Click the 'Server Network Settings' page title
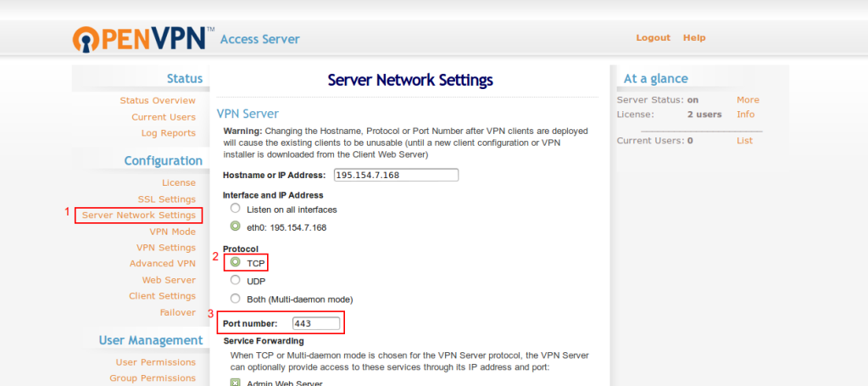 [x=410, y=81]
